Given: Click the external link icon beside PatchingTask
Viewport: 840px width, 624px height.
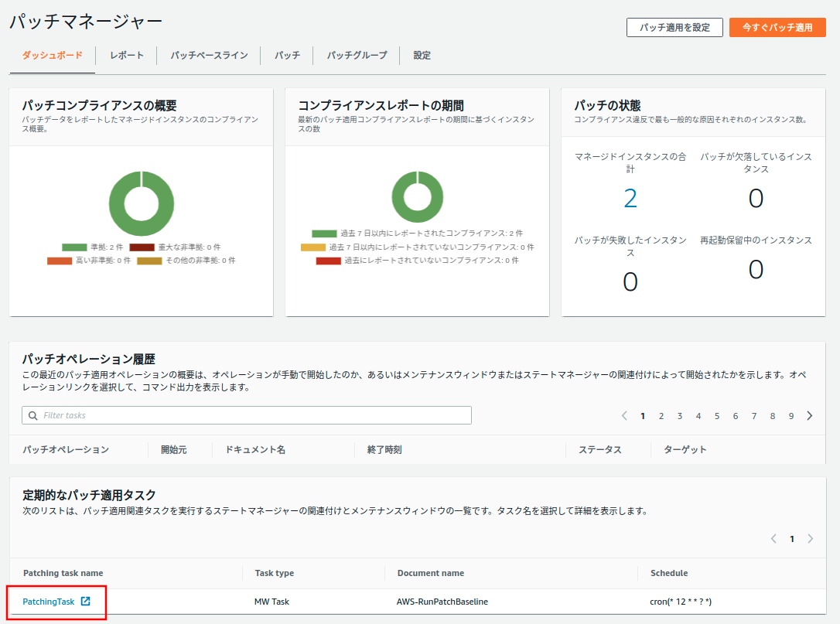Looking at the screenshot, I should click(86, 602).
